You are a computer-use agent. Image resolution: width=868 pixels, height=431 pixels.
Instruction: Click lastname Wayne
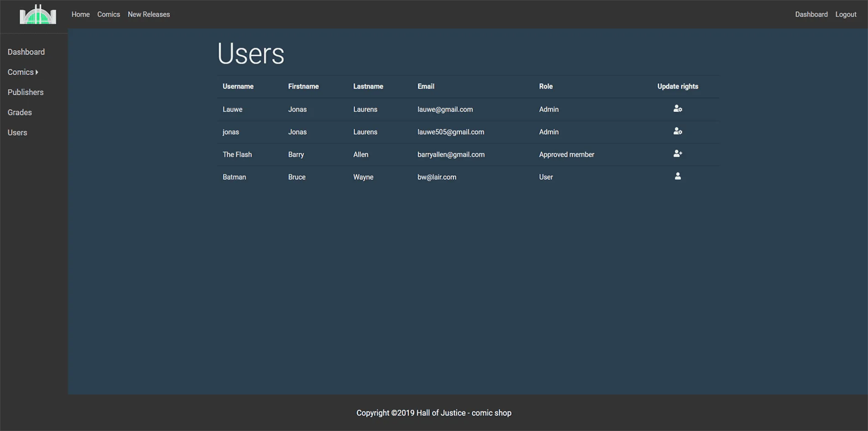coord(363,177)
